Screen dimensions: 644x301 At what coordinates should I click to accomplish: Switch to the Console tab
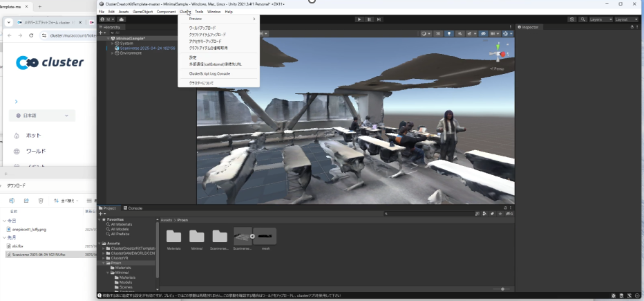coord(133,208)
